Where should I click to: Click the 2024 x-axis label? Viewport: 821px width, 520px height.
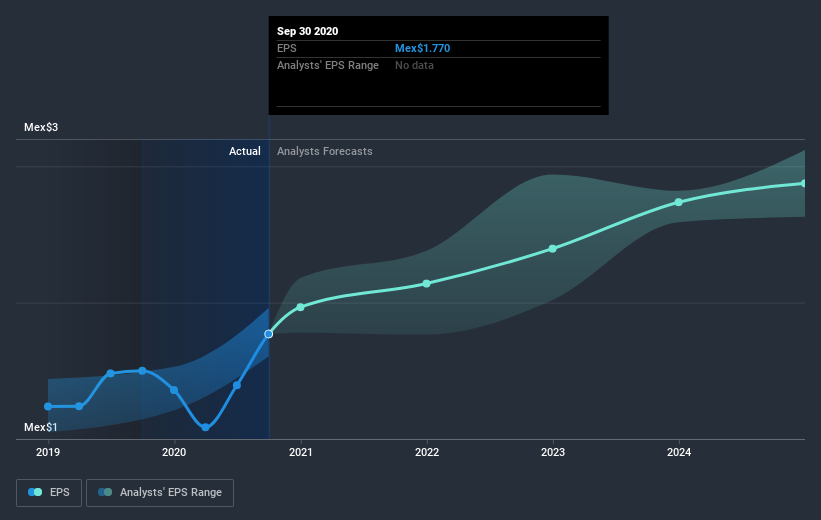[x=679, y=452]
